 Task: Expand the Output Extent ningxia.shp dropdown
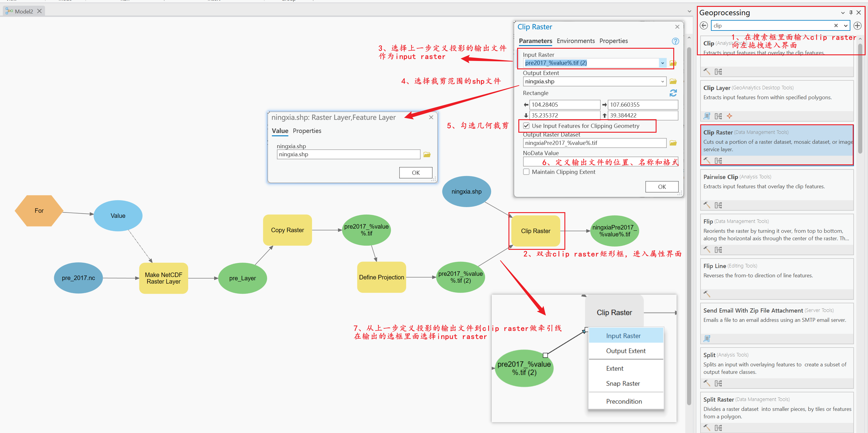pos(662,82)
